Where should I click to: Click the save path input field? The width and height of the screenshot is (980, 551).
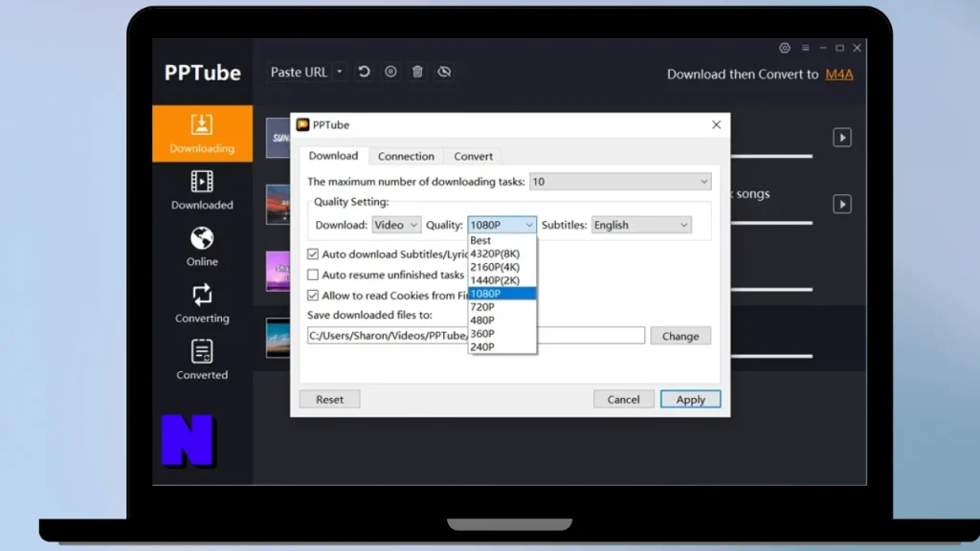click(476, 336)
